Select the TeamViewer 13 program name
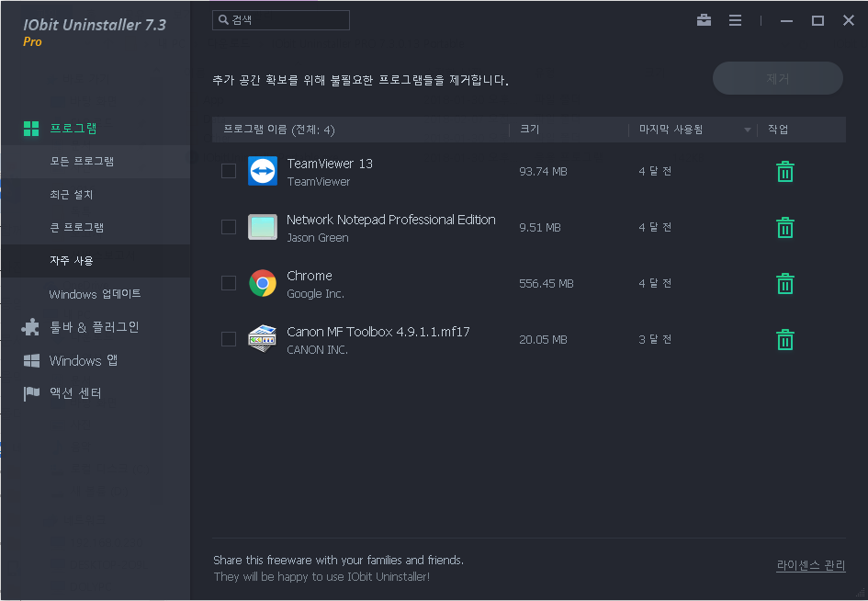868x601 pixels. pos(330,164)
